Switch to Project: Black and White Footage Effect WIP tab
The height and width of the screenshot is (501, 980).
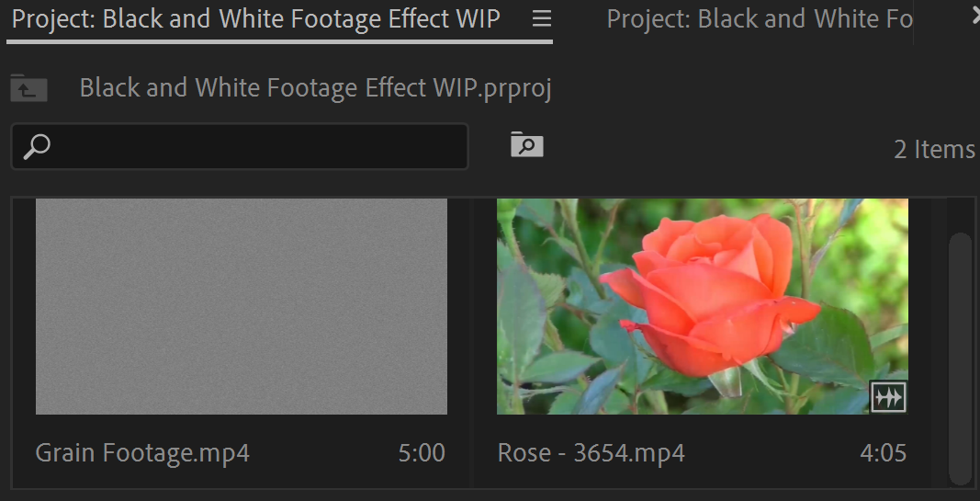[x=255, y=19]
